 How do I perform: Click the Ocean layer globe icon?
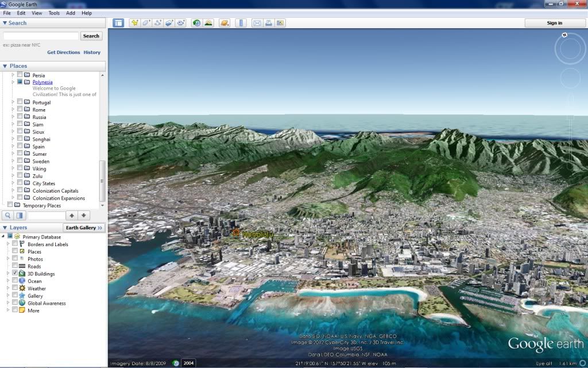point(22,281)
